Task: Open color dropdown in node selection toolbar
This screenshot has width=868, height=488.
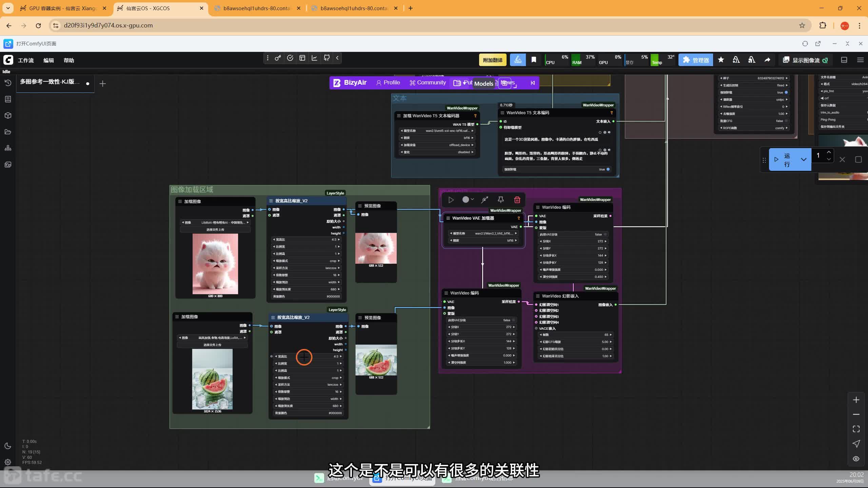Action: [468, 200]
